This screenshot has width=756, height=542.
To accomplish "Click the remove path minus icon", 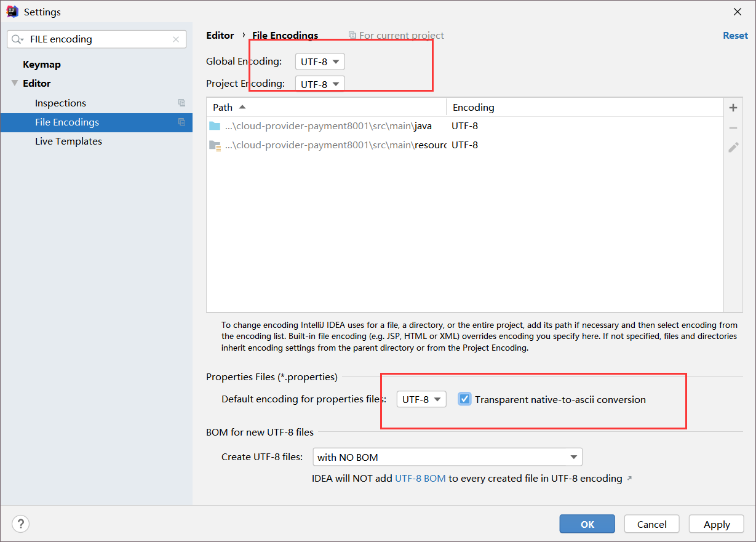I will 733,128.
